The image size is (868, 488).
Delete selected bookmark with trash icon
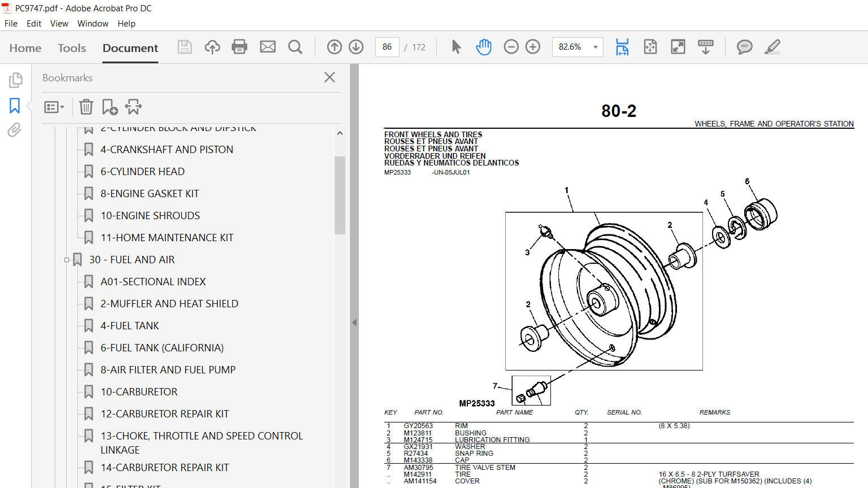(x=86, y=107)
